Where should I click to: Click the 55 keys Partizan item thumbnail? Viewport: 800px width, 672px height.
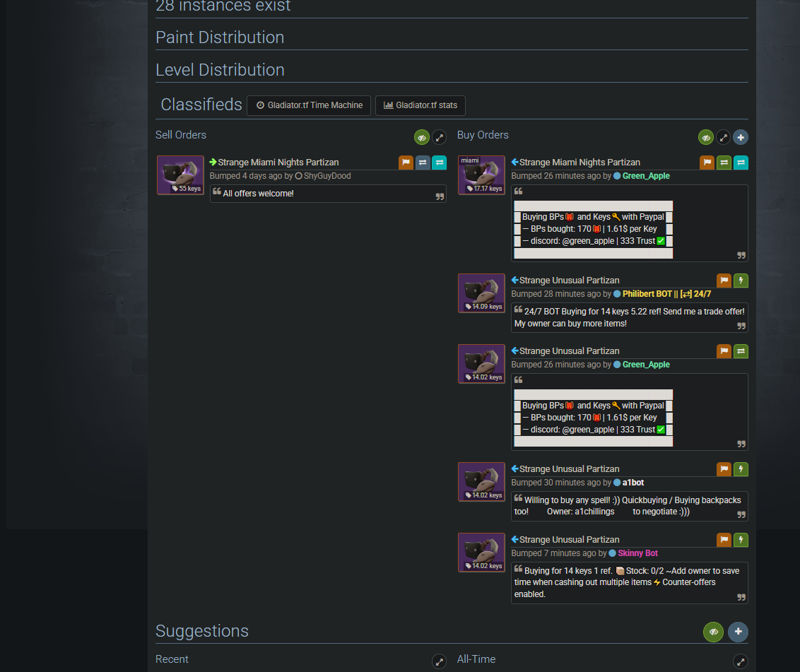pos(180,175)
